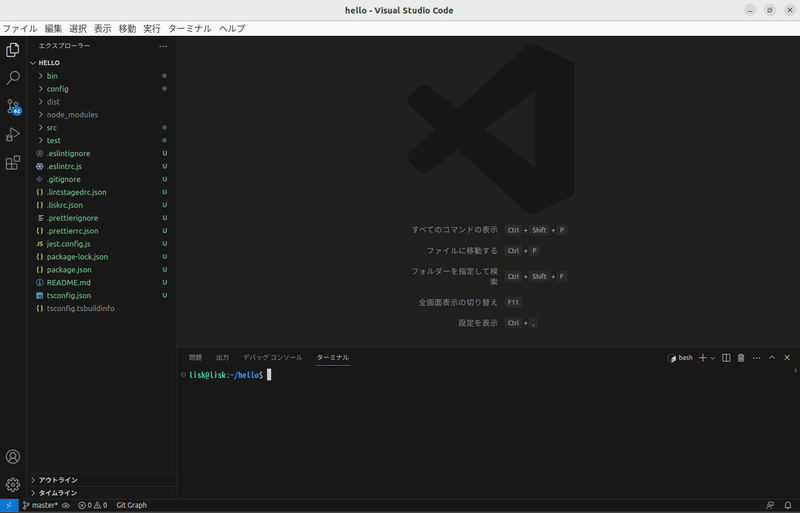
Task: Switch to the 問題 panel tab
Action: point(195,357)
